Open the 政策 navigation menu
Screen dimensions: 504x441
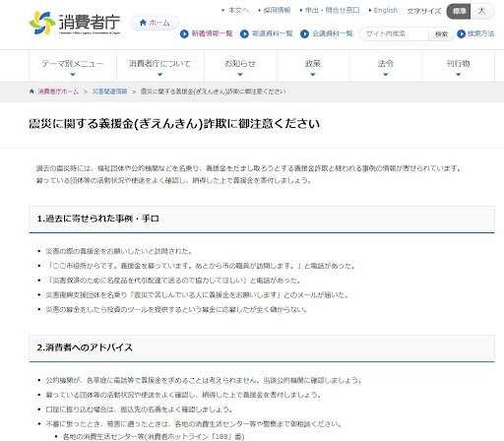313,66
